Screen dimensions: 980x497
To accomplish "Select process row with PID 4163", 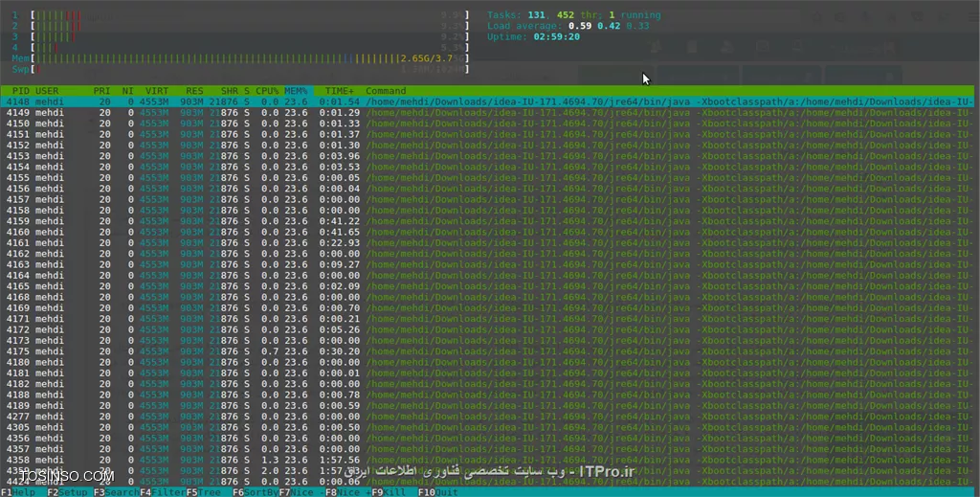I will (x=487, y=264).
